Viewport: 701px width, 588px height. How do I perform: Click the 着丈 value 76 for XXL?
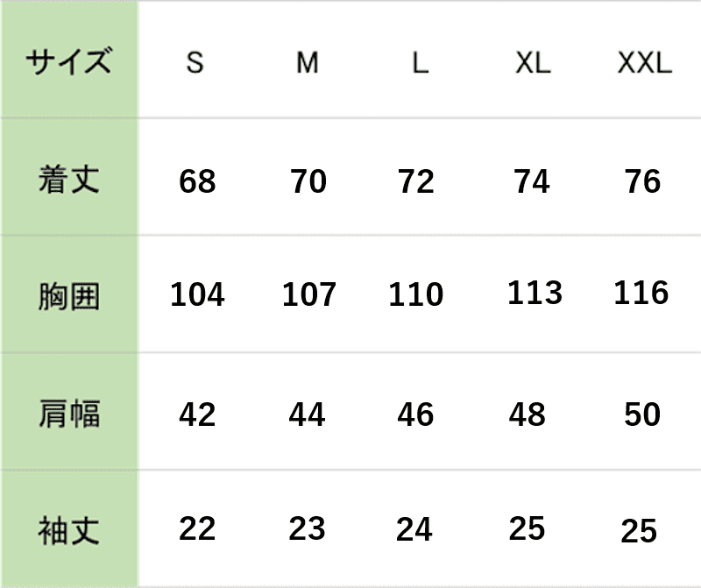(642, 181)
